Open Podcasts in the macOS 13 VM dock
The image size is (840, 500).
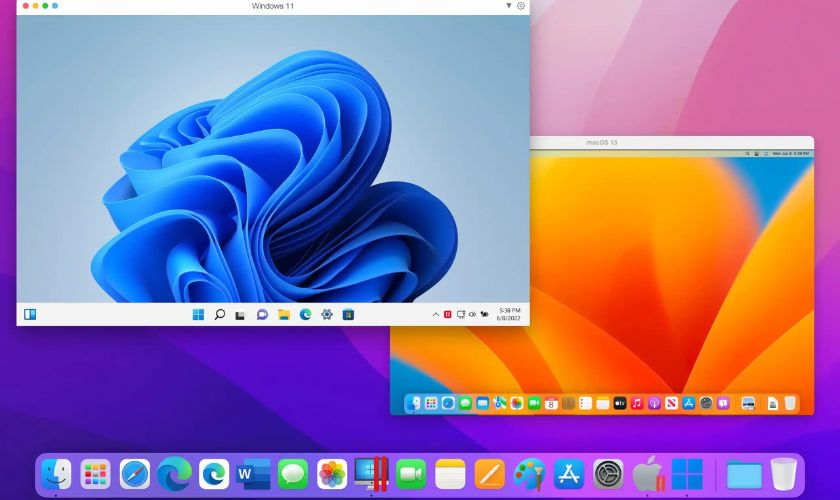[x=654, y=403]
